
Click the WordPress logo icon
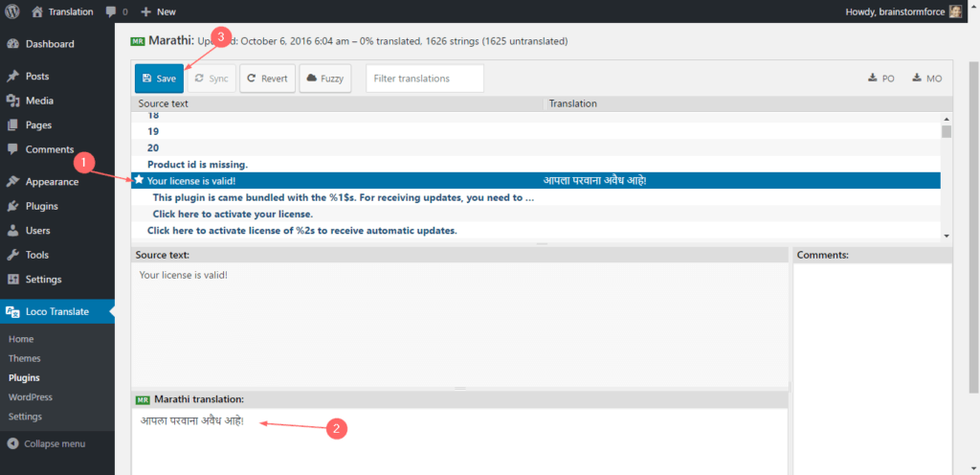[12, 11]
